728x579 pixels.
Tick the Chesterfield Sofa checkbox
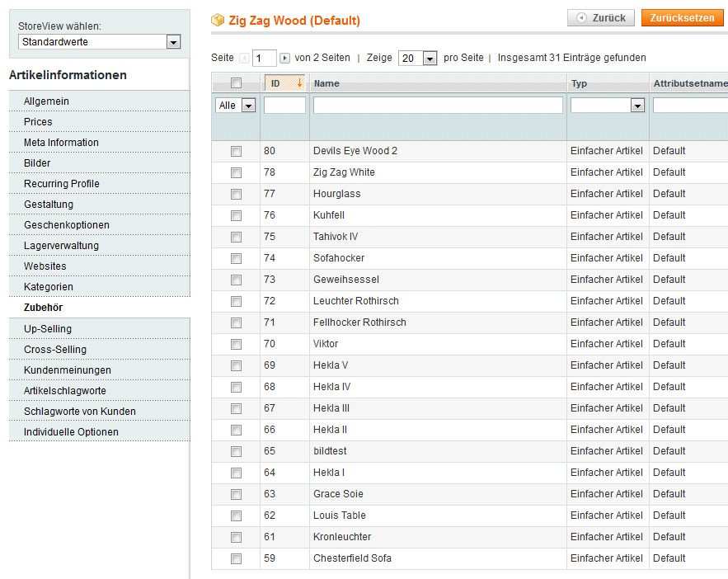click(237, 558)
